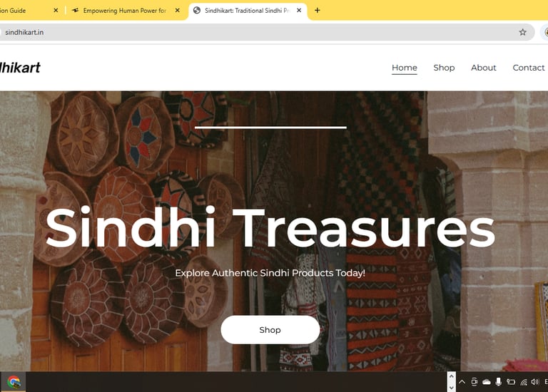Screen dimensions: 548x392
Task: Open the About page link
Action: [x=483, y=68]
